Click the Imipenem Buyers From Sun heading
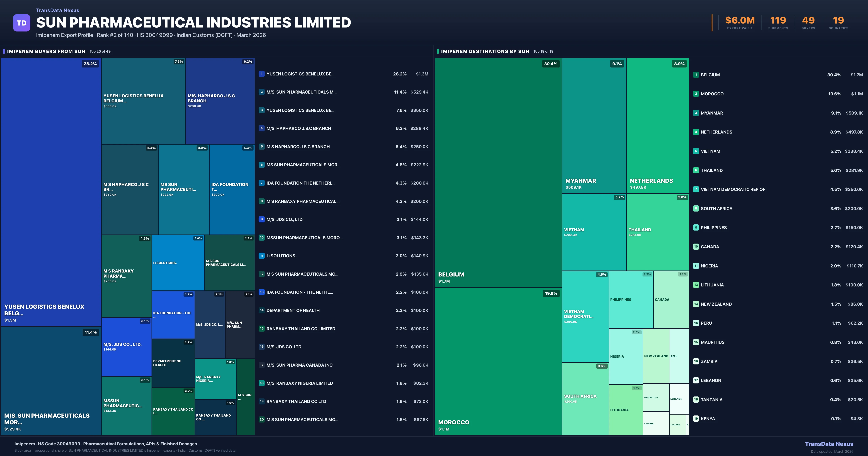868x456 pixels. click(x=46, y=51)
